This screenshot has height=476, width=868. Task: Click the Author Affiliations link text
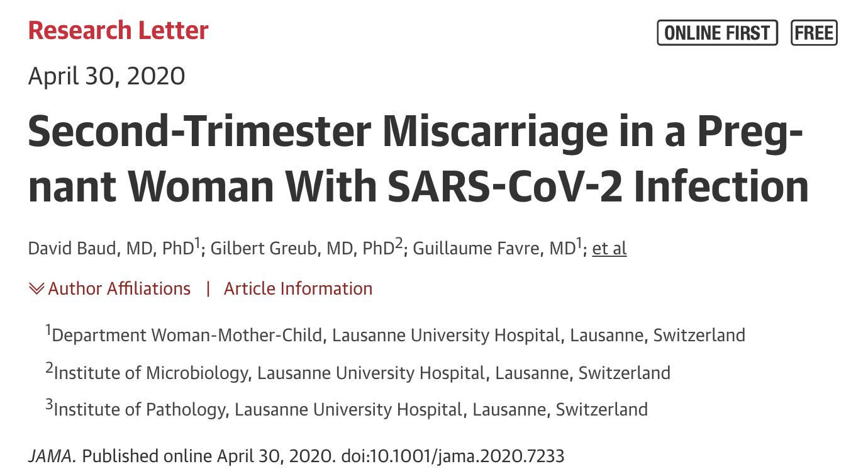[x=119, y=289]
